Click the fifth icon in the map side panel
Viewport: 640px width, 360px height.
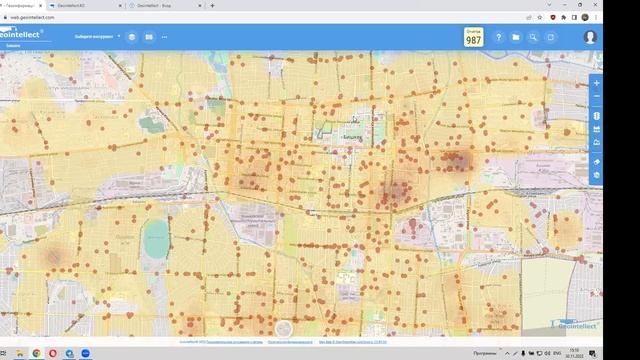click(596, 142)
